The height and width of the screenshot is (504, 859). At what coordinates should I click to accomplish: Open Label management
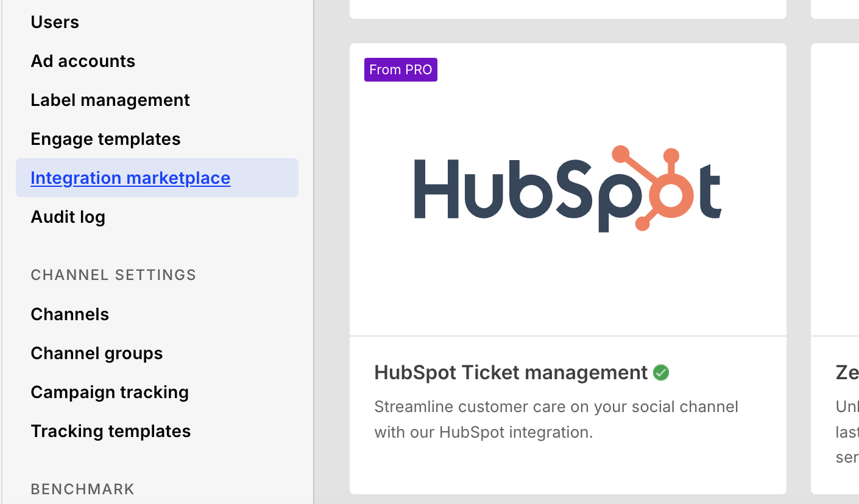110,100
